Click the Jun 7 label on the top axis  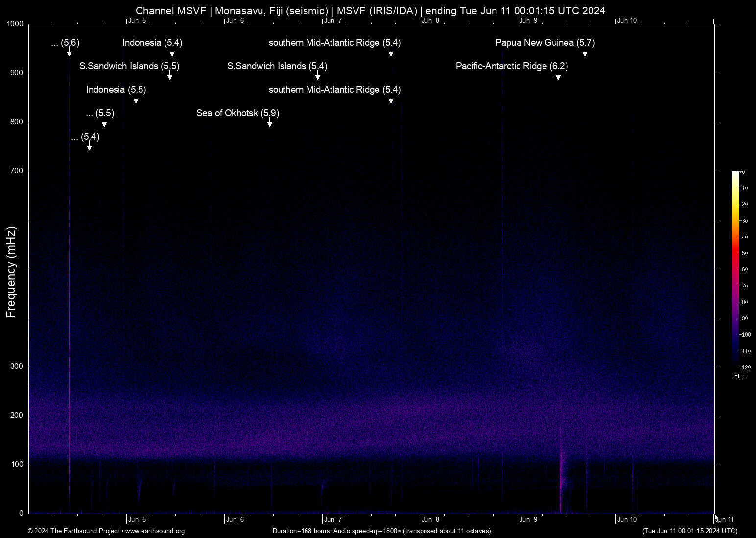pyautogui.click(x=333, y=20)
